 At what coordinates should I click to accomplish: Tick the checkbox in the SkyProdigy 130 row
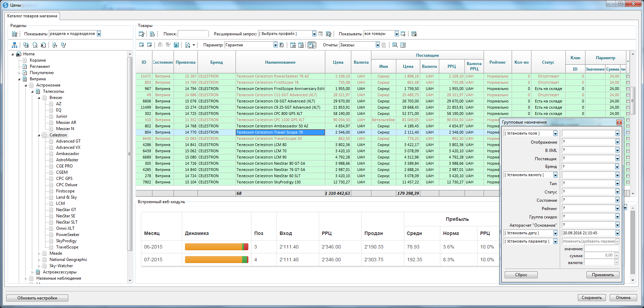pyautogui.click(x=628, y=182)
